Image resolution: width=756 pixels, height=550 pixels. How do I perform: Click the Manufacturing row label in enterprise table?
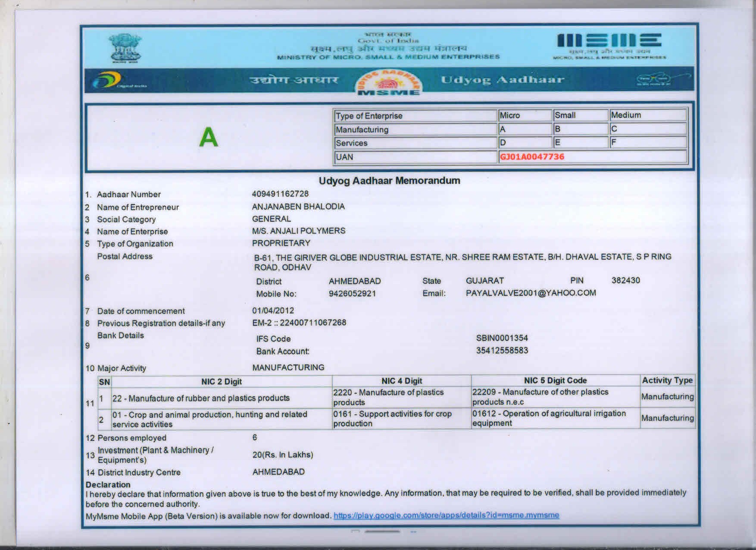(x=415, y=129)
